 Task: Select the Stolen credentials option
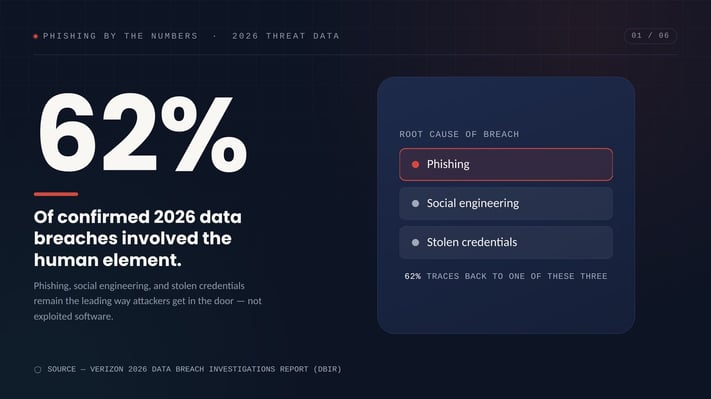506,243
